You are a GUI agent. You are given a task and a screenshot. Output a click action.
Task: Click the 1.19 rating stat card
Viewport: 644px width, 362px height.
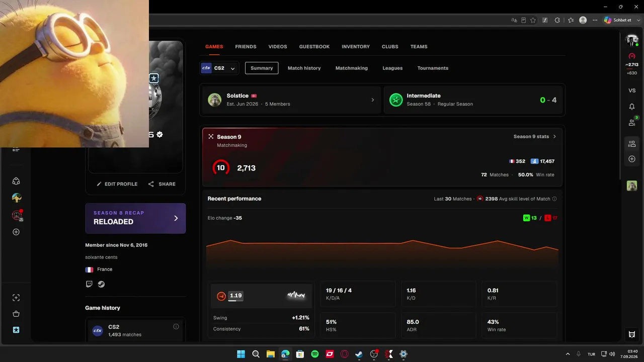(262, 296)
